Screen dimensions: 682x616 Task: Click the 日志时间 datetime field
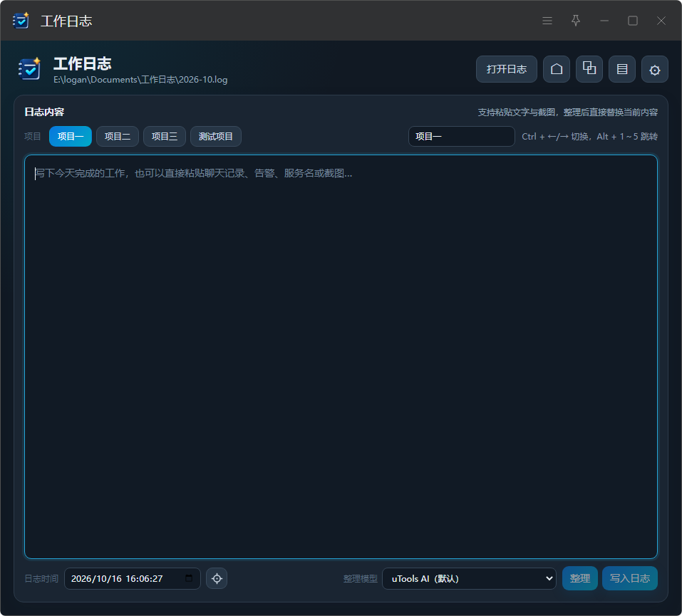tap(133, 579)
